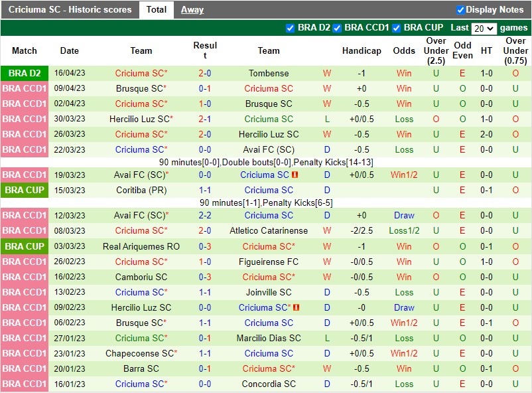Open Marcilio Dias SC team link

(269, 338)
